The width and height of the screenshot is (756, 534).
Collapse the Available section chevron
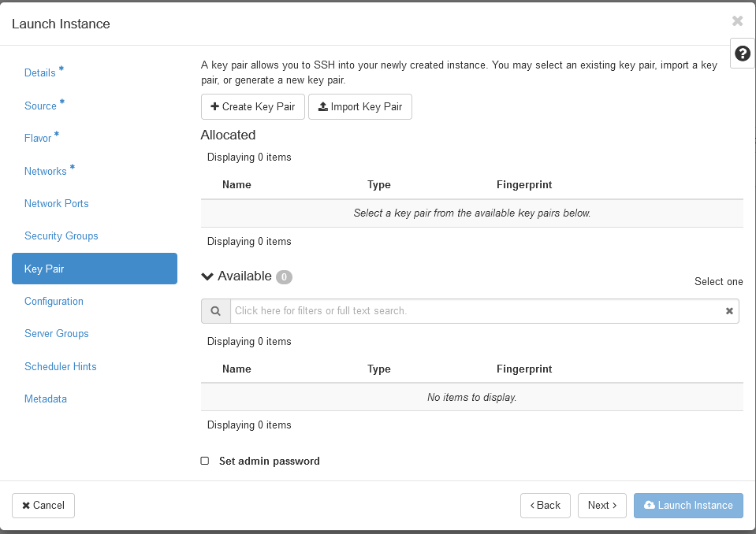point(208,276)
